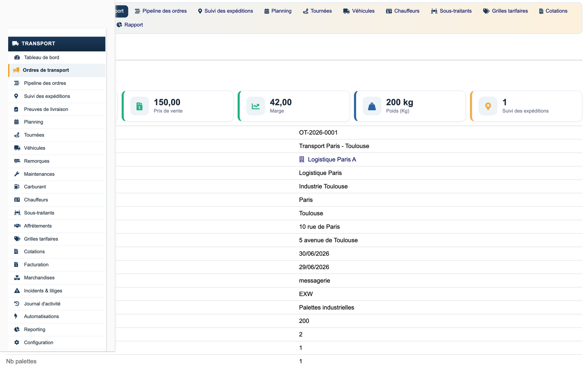This screenshot has width=588, height=367.
Task: Select Ordres de transport menu entry
Action: tap(57, 70)
